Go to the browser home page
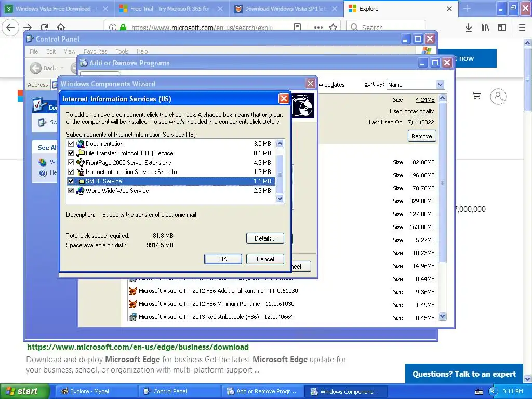Image resolution: width=532 pixels, height=399 pixels. click(61, 28)
